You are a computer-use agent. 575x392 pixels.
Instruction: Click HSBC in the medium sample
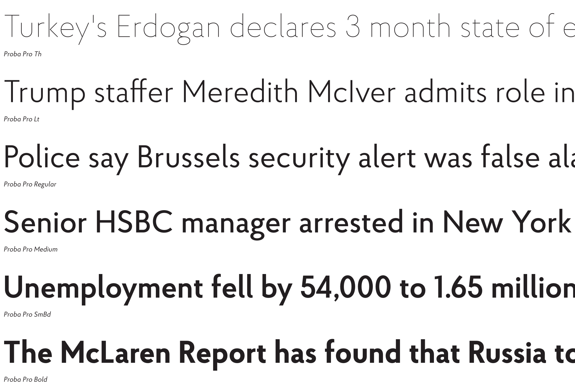(134, 222)
